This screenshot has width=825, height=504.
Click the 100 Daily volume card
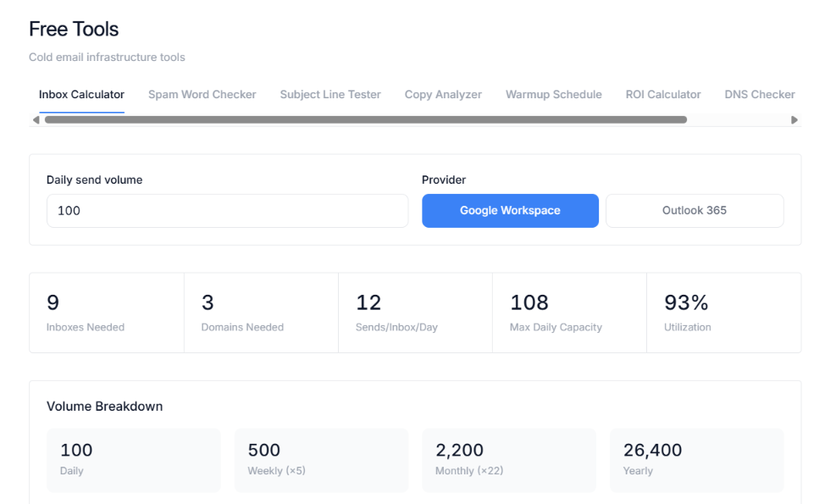134,460
